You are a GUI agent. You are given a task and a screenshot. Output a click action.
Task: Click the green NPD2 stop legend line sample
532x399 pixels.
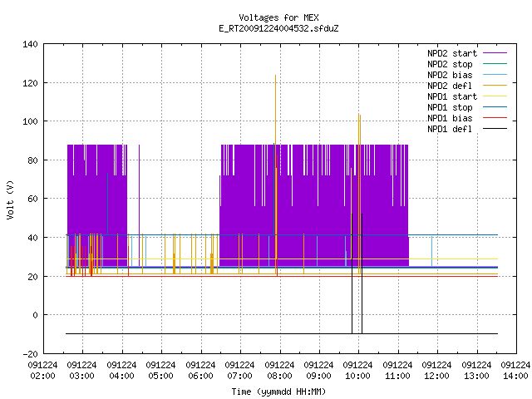pos(495,63)
